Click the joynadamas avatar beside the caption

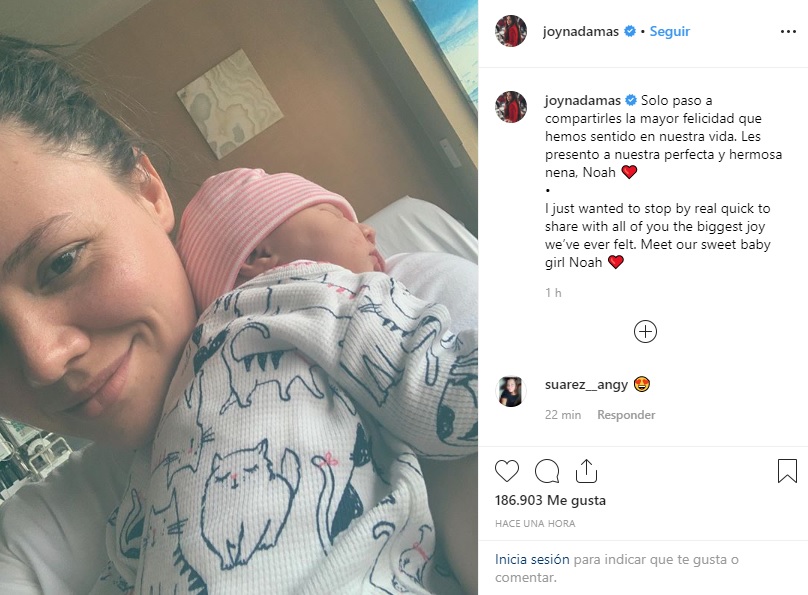(x=511, y=107)
